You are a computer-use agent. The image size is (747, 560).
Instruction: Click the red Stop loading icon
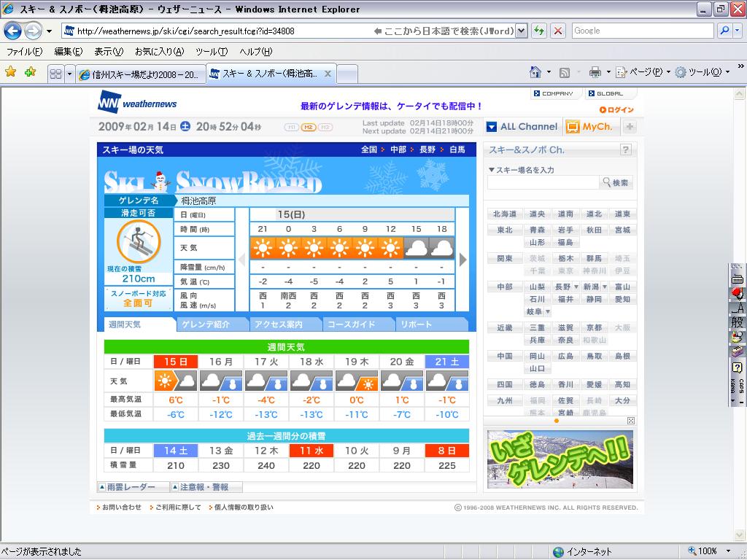(558, 31)
